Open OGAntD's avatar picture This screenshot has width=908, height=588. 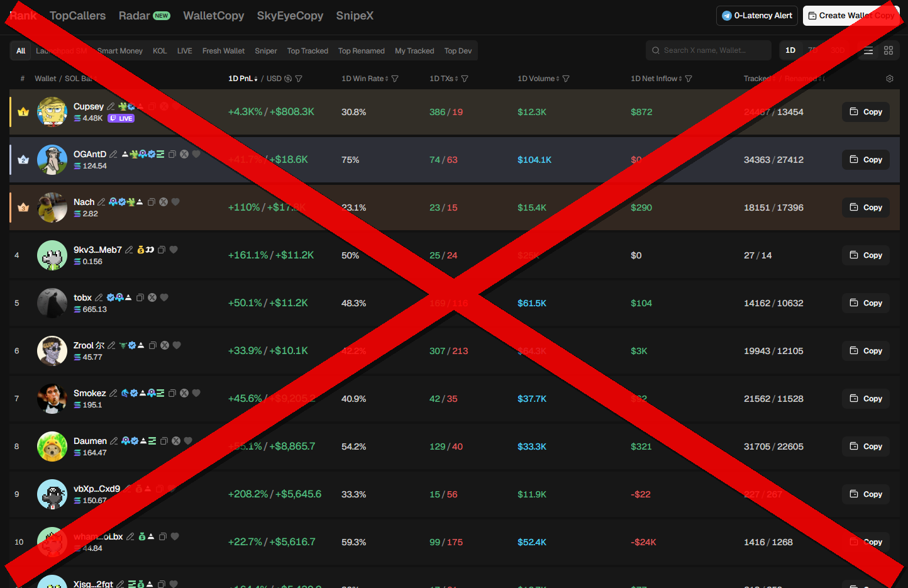pos(52,160)
